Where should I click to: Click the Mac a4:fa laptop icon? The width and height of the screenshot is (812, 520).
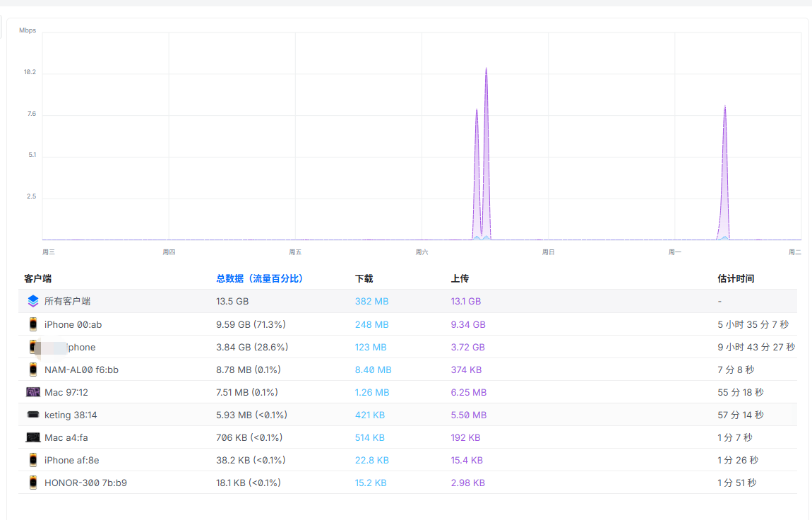point(33,437)
